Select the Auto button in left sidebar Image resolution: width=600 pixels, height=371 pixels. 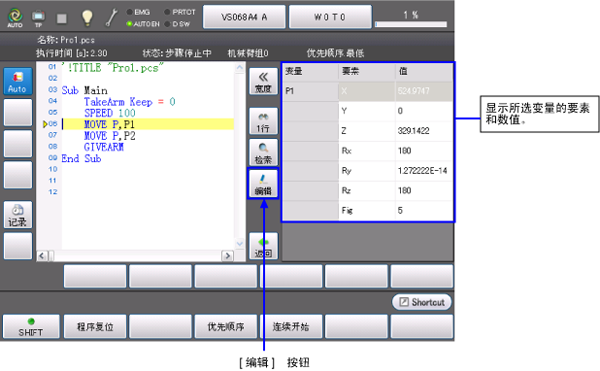pos(18,81)
